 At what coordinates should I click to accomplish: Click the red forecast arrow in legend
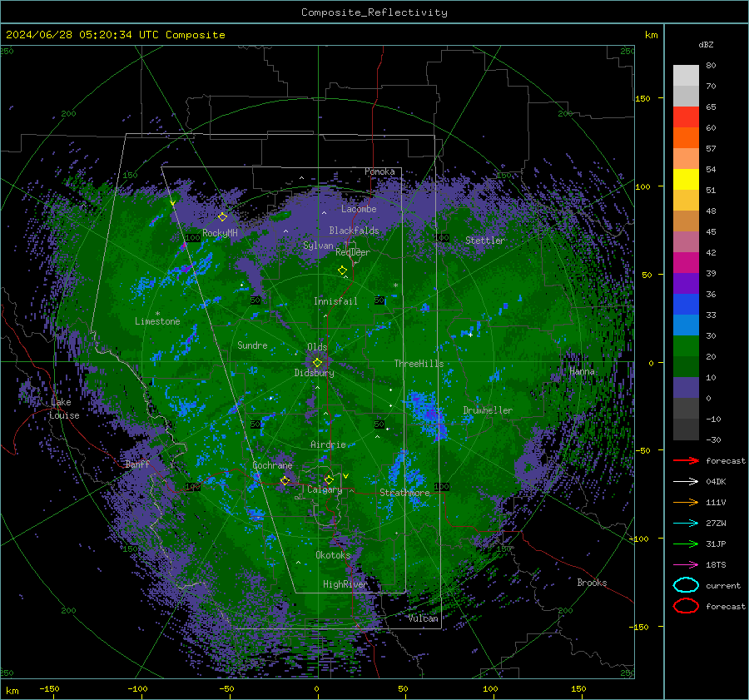click(x=686, y=460)
